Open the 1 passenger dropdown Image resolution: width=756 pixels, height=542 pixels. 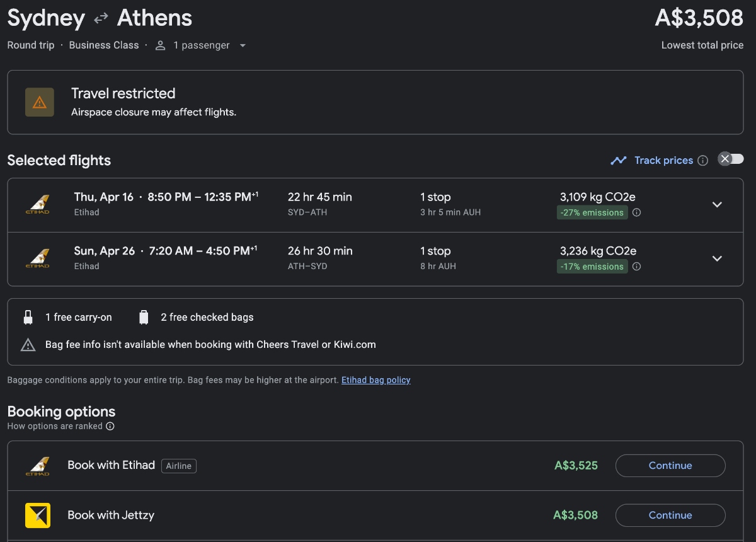click(202, 45)
